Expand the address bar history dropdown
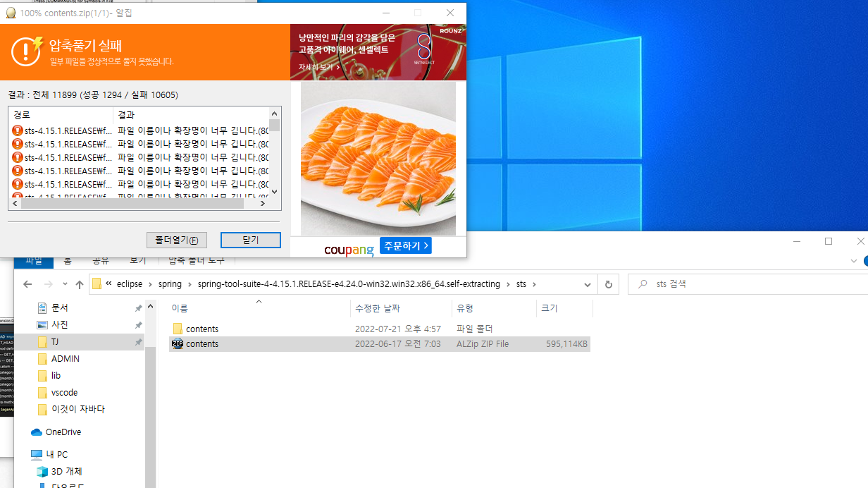This screenshot has width=868, height=488. click(x=588, y=284)
